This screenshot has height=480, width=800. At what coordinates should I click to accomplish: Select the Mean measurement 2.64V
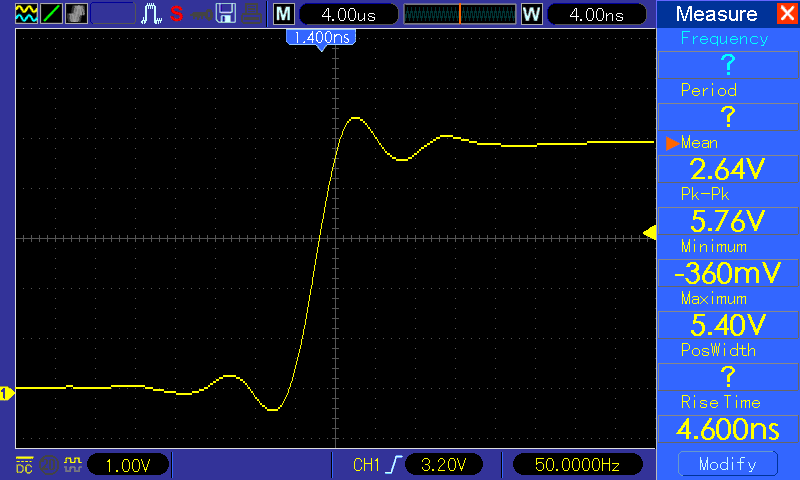coord(728,169)
